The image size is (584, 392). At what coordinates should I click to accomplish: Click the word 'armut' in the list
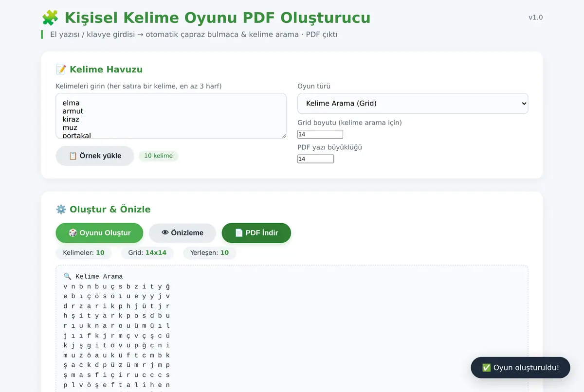pyautogui.click(x=73, y=111)
